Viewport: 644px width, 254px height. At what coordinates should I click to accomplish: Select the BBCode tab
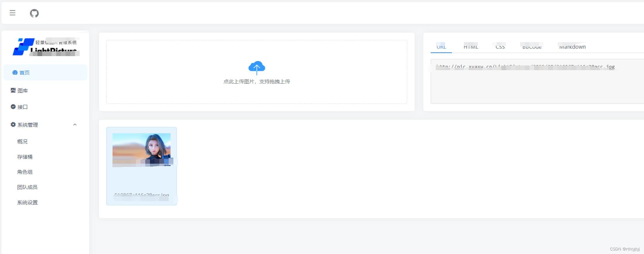[x=532, y=47]
